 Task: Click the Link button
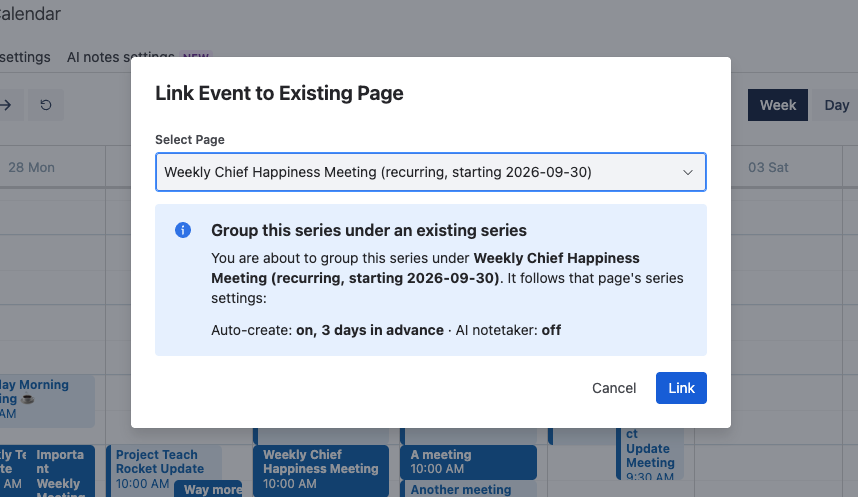[x=681, y=388]
